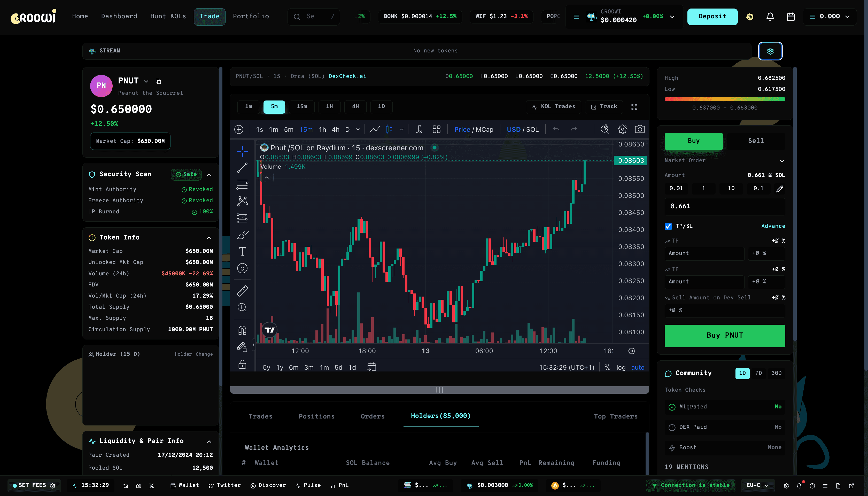Collapse the Token Info panel
The image size is (868, 496).
209,238
